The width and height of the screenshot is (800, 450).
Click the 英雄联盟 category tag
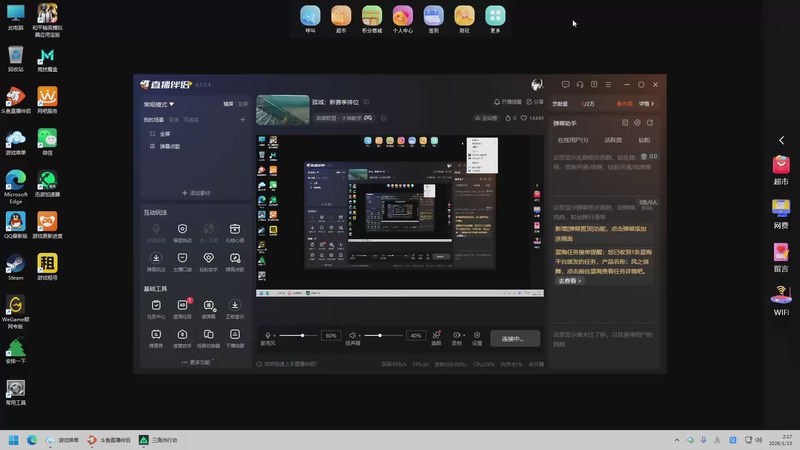[344, 118]
